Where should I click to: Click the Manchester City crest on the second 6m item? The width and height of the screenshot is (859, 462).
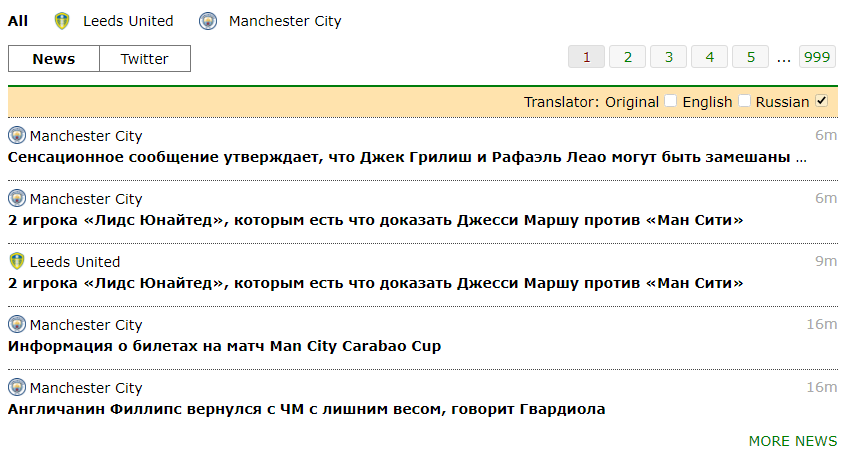(x=17, y=198)
